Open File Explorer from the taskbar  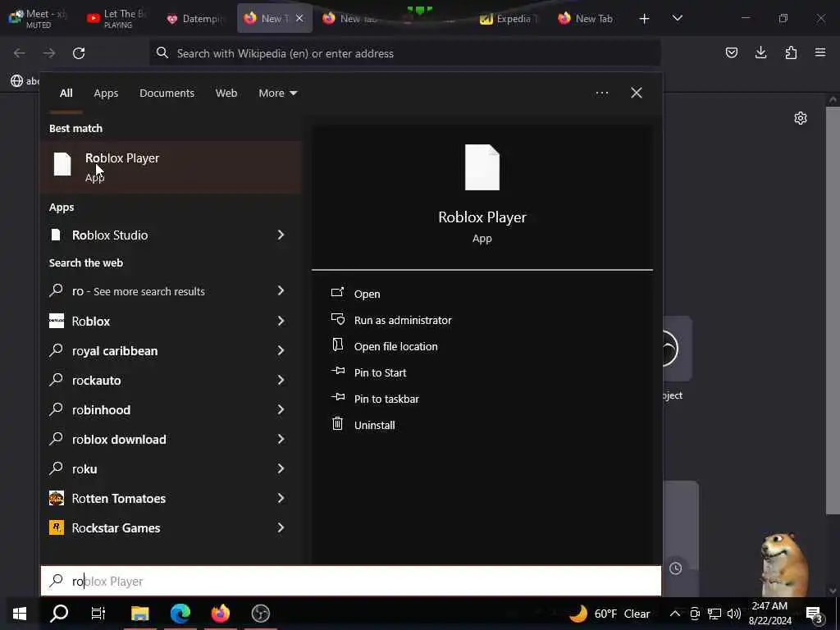coord(139,614)
